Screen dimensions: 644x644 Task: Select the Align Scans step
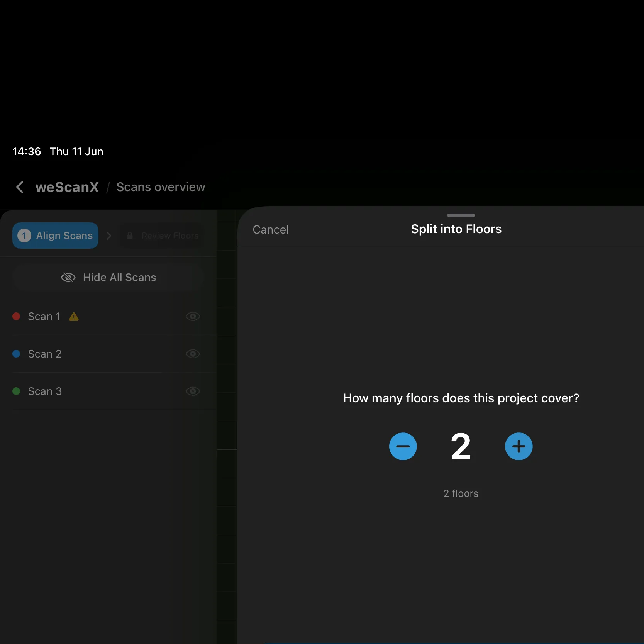[x=55, y=236]
